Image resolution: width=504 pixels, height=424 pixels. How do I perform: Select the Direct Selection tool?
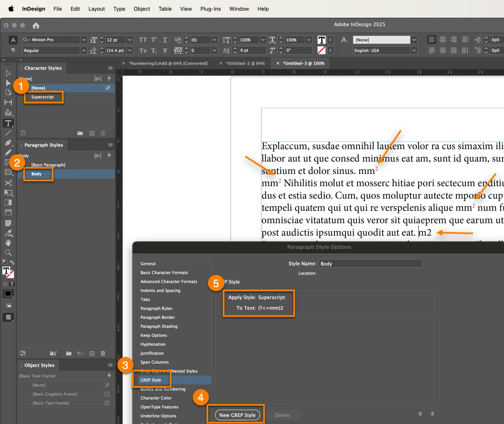click(x=8, y=83)
